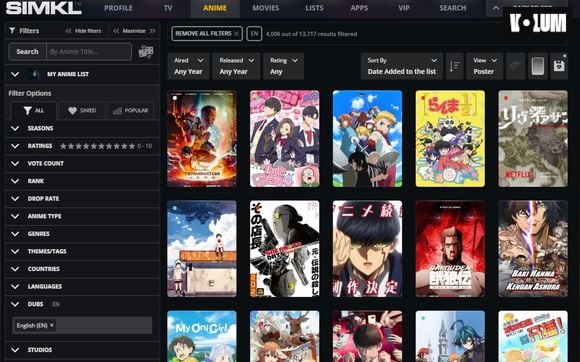580x362 pixels.
Task: Click the random dice icon beside search
Action: 146,52
